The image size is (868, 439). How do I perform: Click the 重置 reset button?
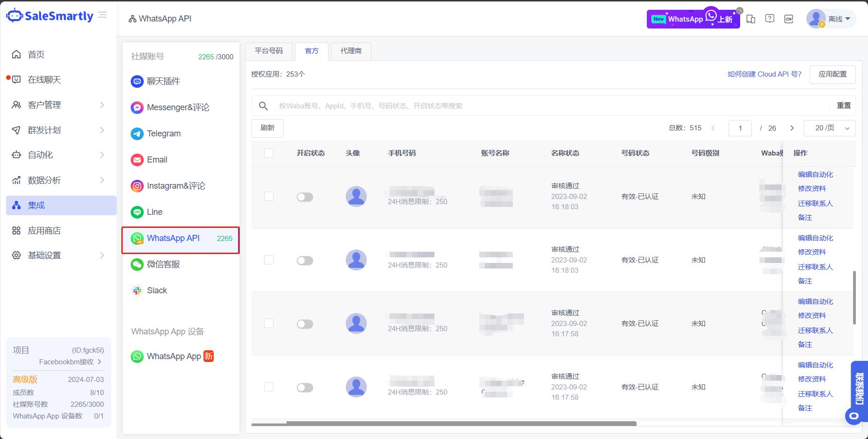coord(844,106)
